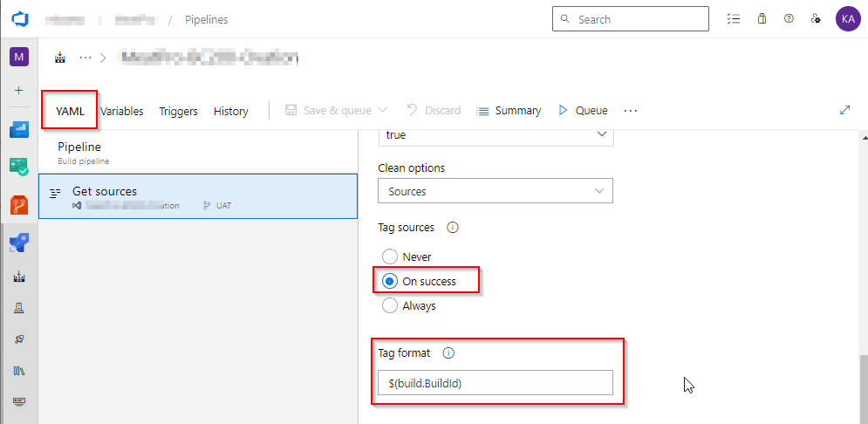Open the Help question mark icon
868x424 pixels.
[x=789, y=18]
